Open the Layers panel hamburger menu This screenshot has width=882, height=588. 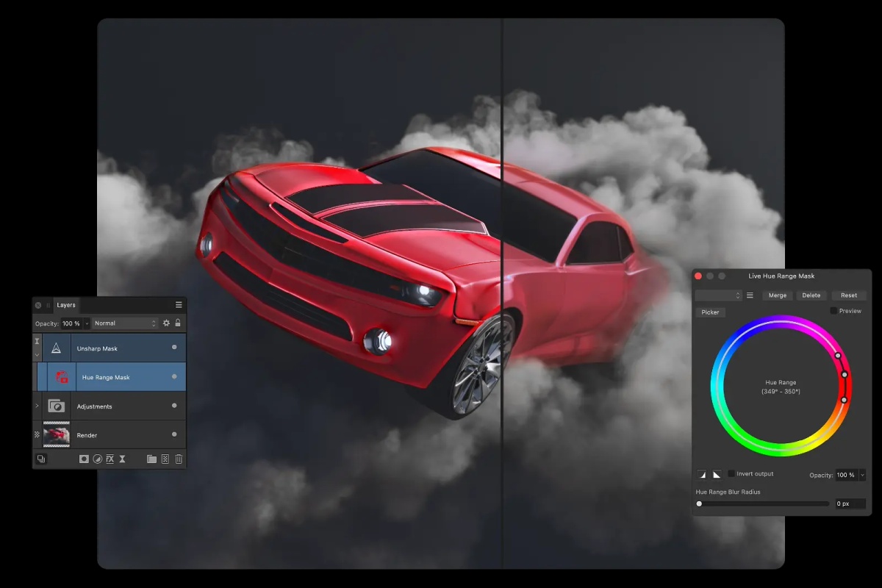coord(179,305)
